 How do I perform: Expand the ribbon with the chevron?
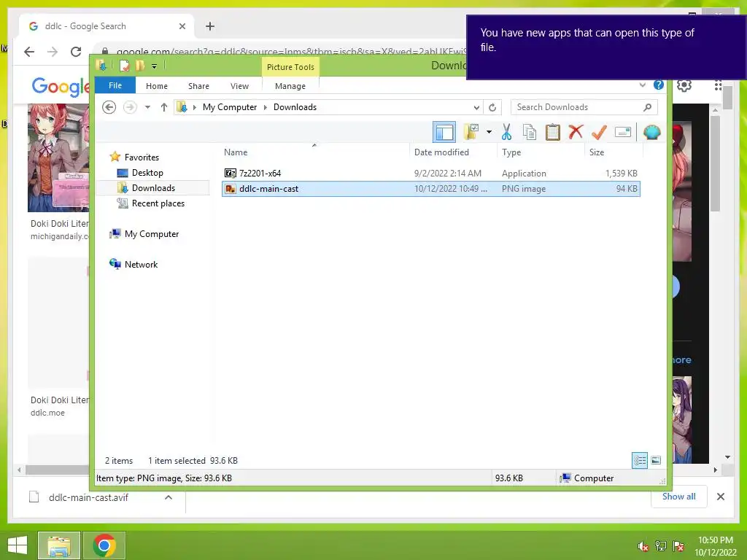click(643, 85)
